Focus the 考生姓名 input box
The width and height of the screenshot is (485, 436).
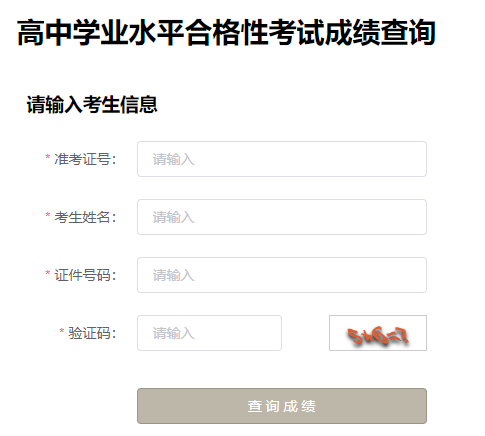pos(282,217)
